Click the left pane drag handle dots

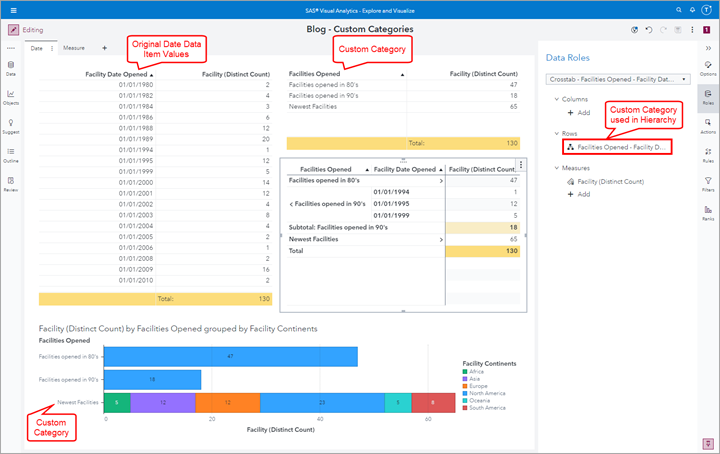click(x=11, y=48)
